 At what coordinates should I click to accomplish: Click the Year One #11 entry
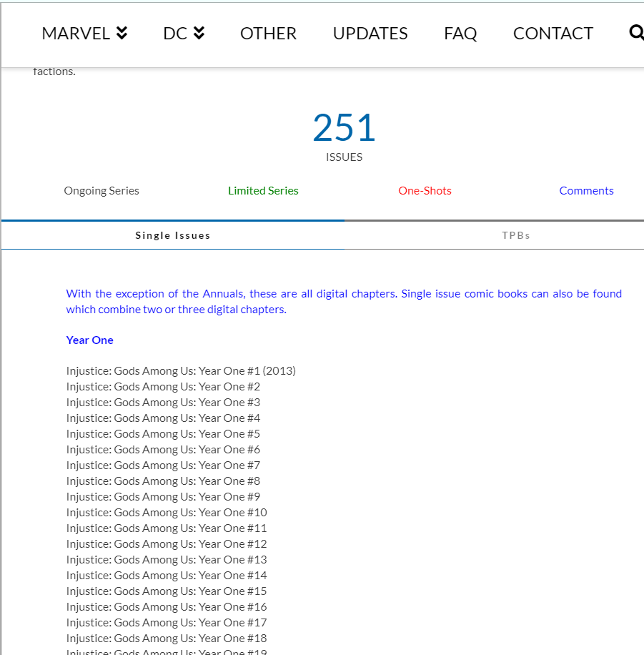click(x=167, y=528)
